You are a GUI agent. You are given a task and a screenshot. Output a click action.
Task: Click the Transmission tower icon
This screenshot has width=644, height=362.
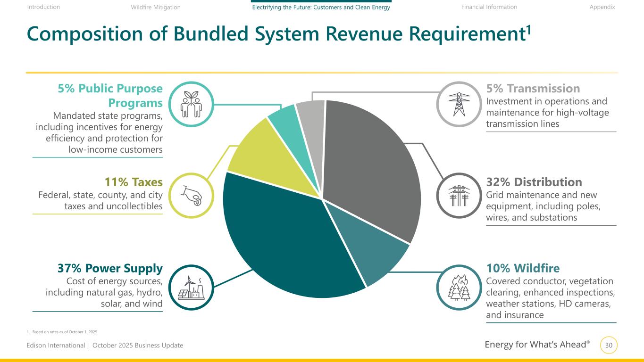(x=459, y=104)
